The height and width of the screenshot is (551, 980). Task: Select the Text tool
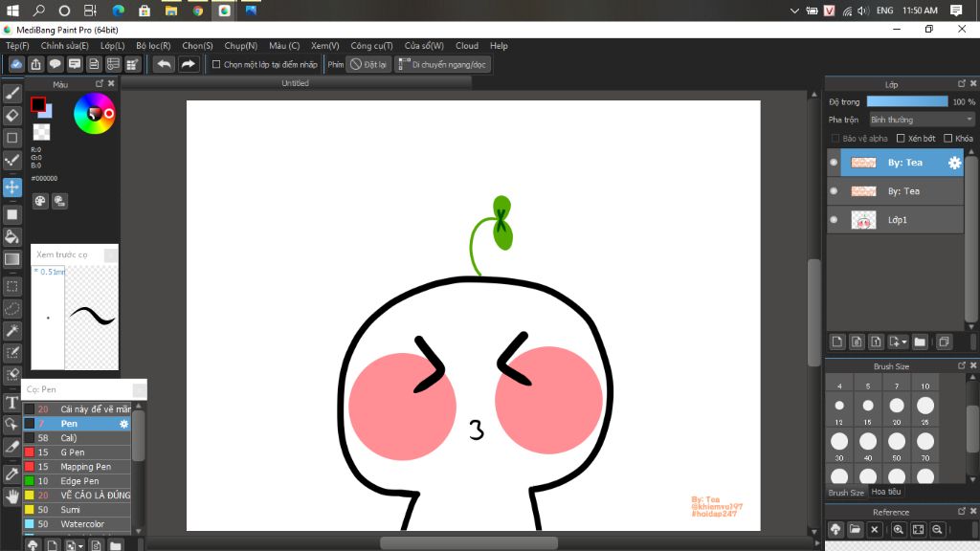11,403
